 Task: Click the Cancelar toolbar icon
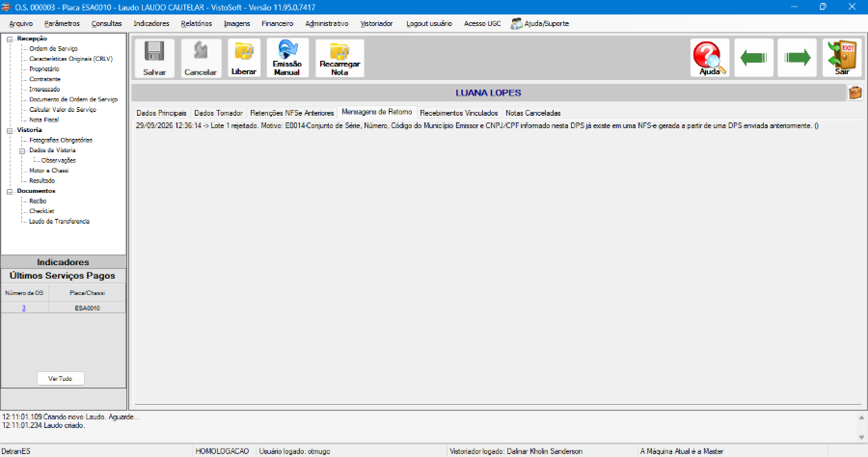coord(200,51)
